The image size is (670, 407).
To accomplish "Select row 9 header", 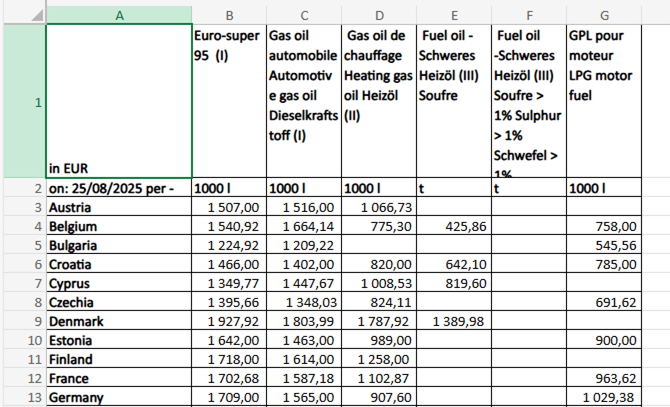I will [22, 321].
